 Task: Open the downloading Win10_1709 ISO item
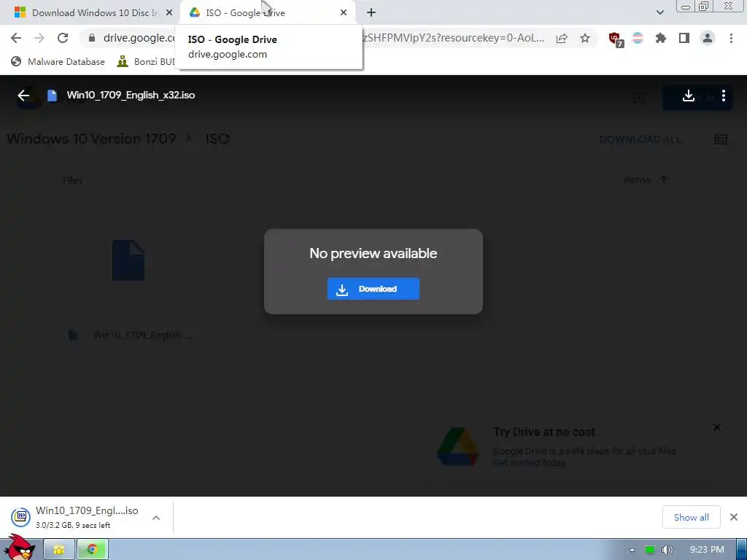coord(76,517)
